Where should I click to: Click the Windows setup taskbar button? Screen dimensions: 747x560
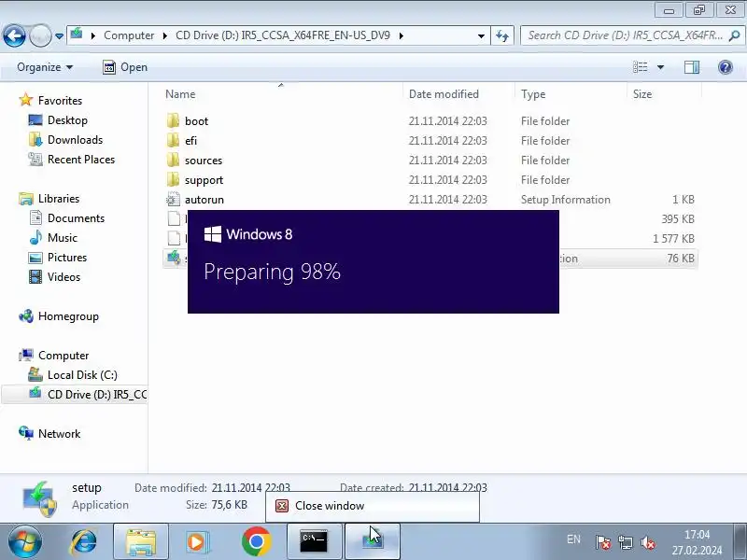click(372, 542)
